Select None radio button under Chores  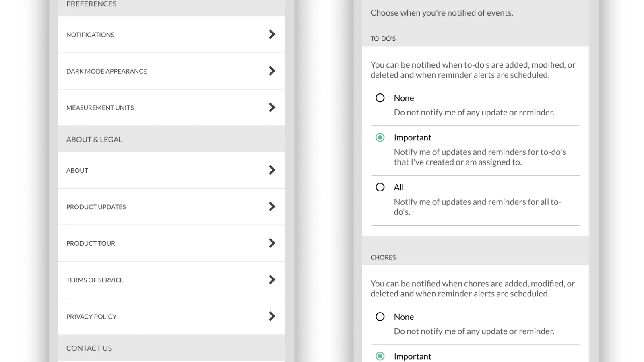(x=380, y=317)
